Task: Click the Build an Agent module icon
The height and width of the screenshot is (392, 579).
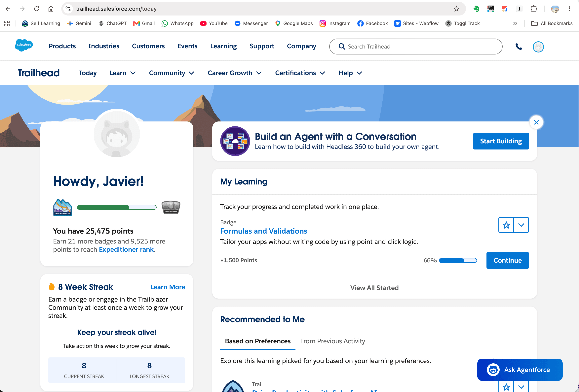Action: 235,141
